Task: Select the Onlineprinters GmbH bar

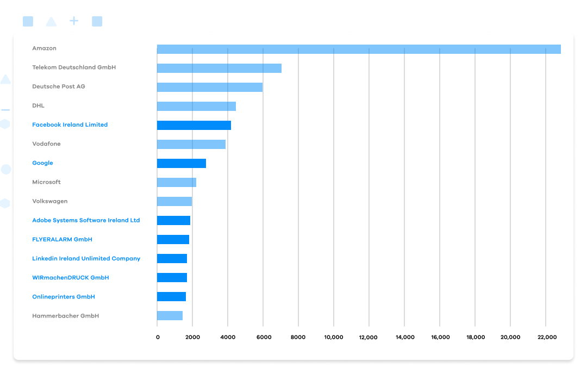Action: (x=171, y=296)
